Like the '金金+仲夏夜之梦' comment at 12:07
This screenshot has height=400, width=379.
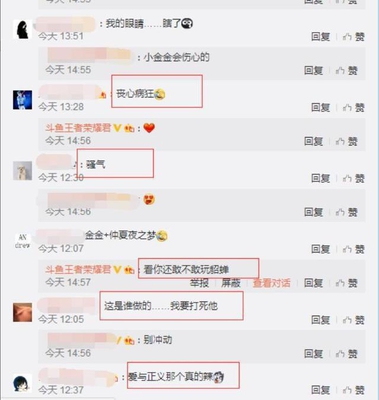[x=353, y=249]
